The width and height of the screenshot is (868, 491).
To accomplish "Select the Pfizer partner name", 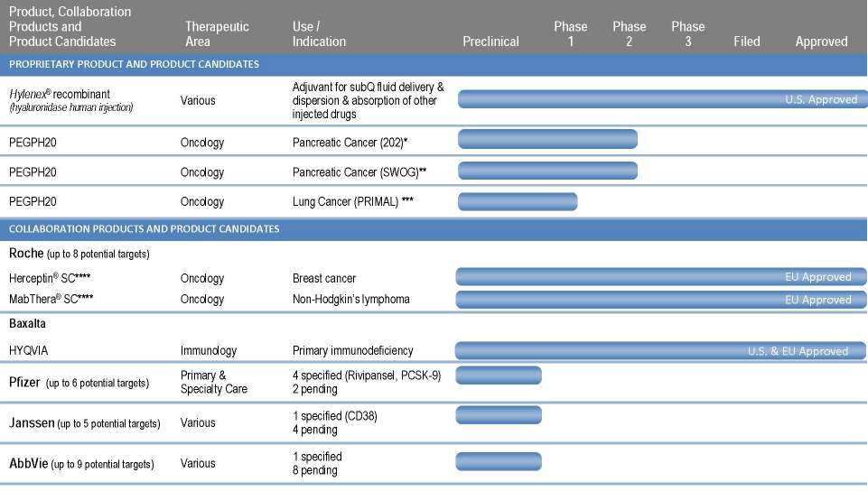I will [25, 383].
